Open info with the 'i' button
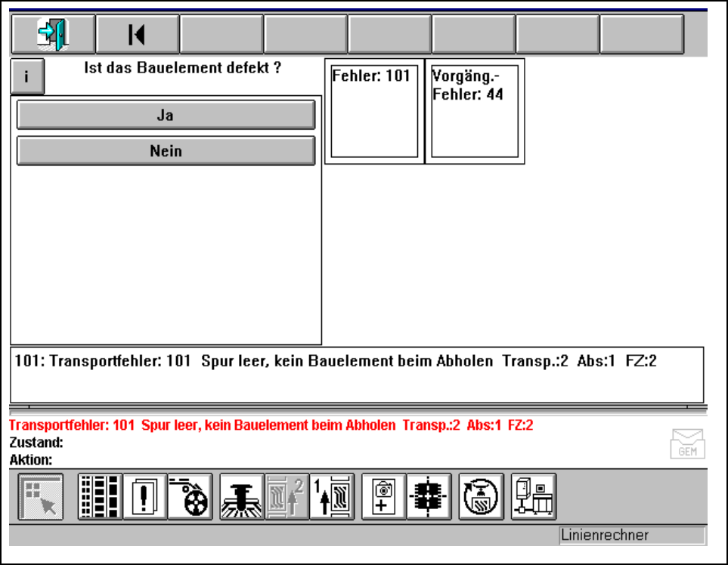This screenshot has height=565, width=728. (x=27, y=77)
